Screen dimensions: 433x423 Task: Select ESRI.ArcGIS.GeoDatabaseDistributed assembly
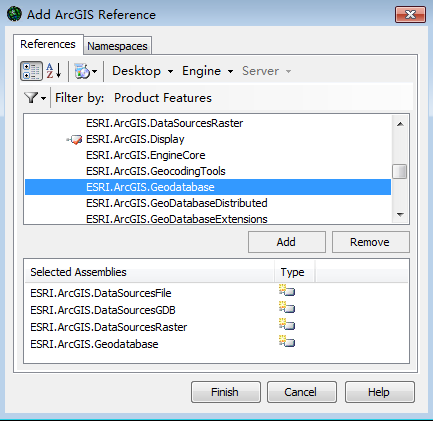tap(177, 203)
